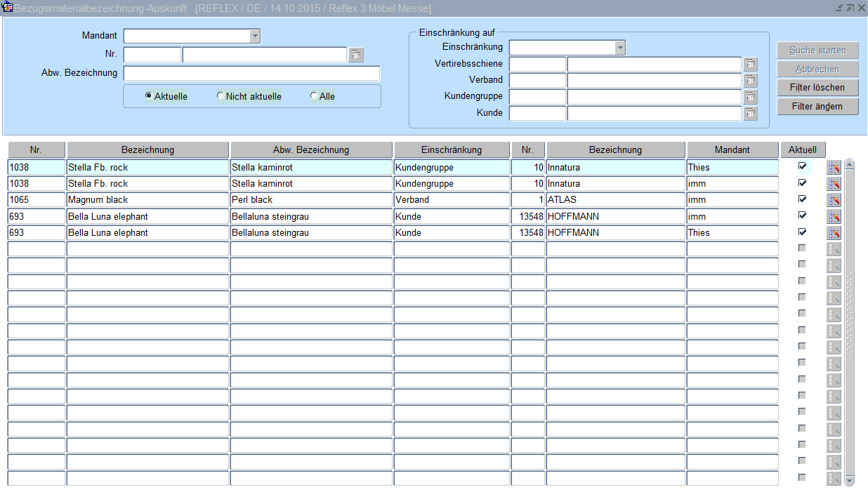Open Verband lookup list icon

[750, 81]
